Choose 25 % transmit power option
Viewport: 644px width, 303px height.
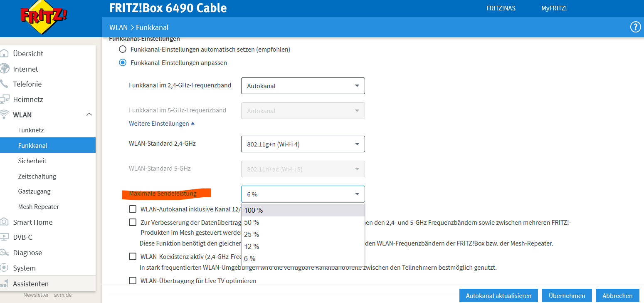pos(303,234)
